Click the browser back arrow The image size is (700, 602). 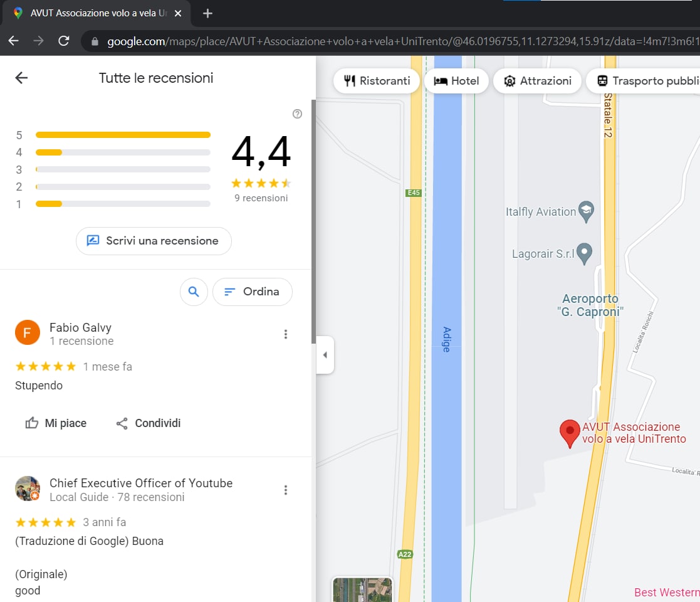[13, 41]
